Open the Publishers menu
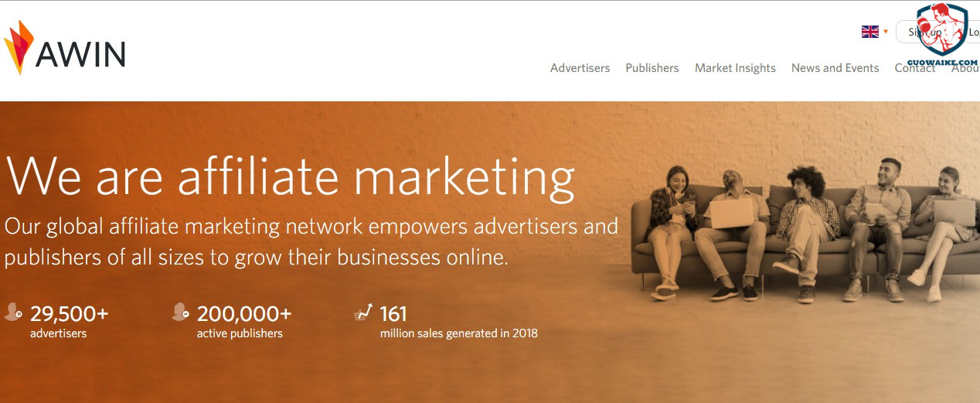Screen dimensions: 980x403 (652, 68)
